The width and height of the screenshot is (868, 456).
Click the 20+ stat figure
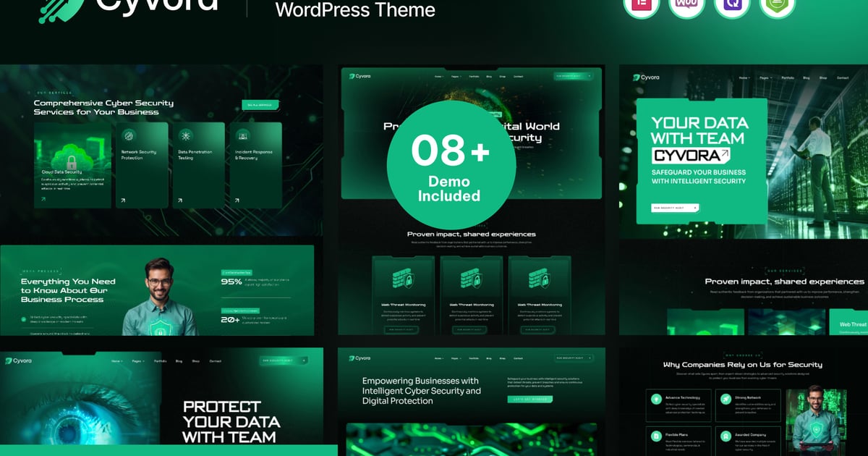point(231,319)
